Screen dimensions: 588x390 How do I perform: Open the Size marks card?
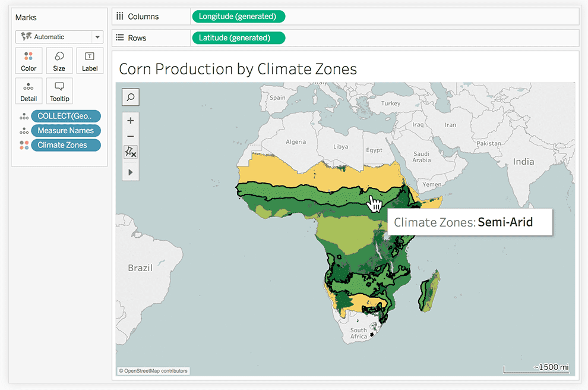click(59, 61)
